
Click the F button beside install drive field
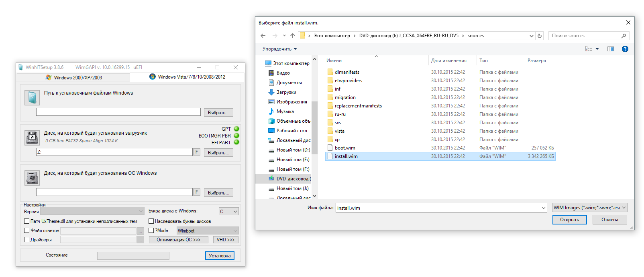pyautogui.click(x=197, y=192)
